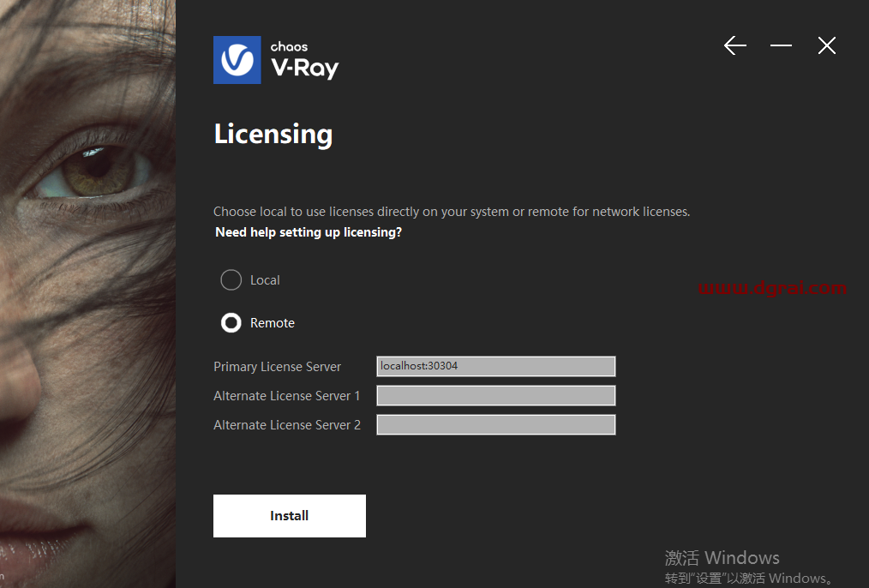The height and width of the screenshot is (588, 869).
Task: Go back using the left arrow icon
Action: (734, 45)
